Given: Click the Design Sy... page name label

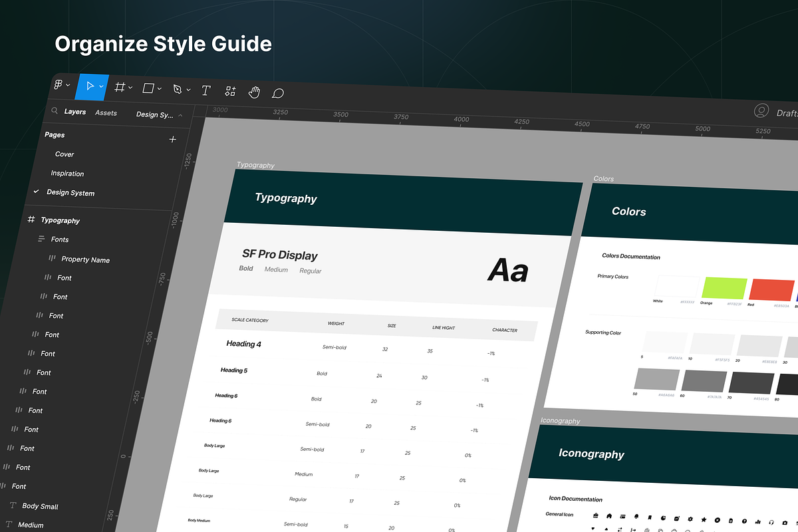Looking at the screenshot, I should pyautogui.click(x=155, y=114).
